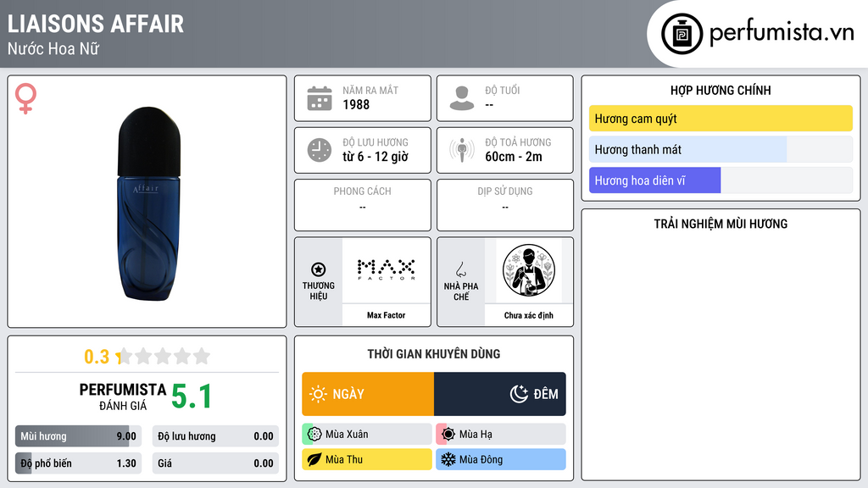The image size is (868, 488).
Task: Click the Phong cách card
Action: click(x=363, y=205)
